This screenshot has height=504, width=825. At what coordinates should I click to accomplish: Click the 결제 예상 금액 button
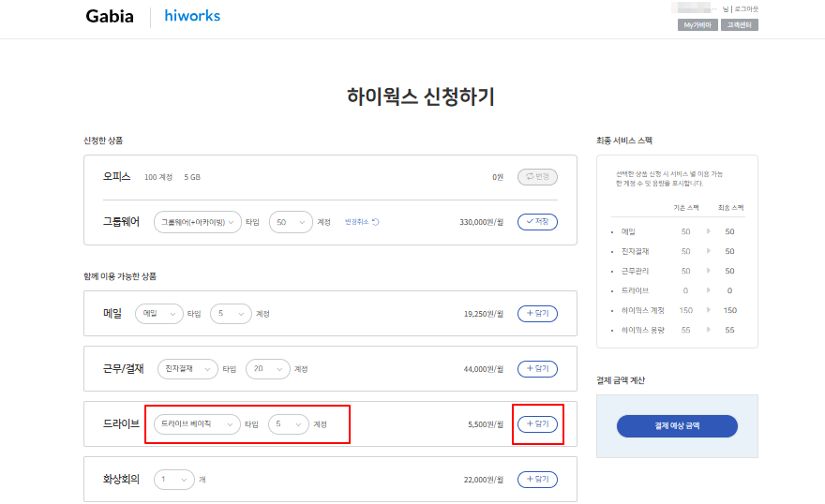click(677, 426)
